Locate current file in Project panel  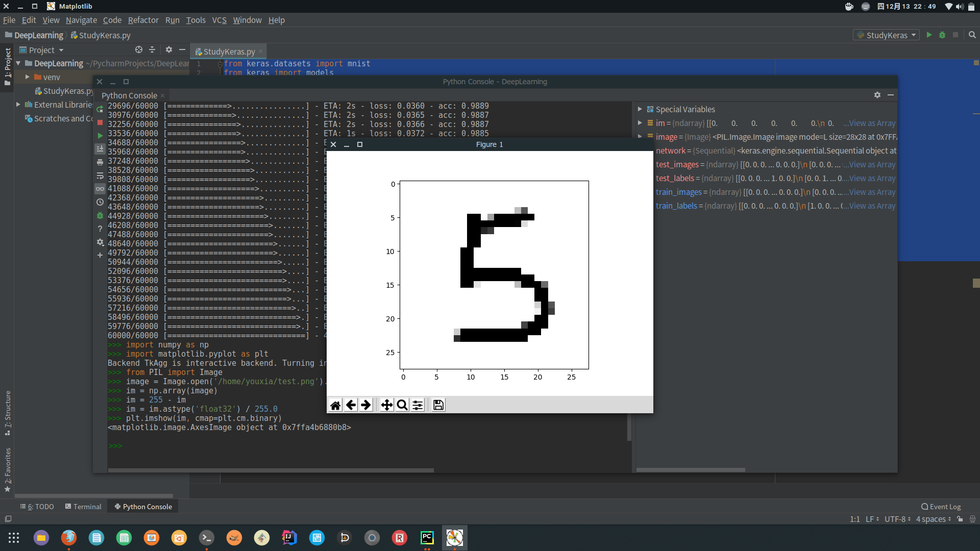139,49
